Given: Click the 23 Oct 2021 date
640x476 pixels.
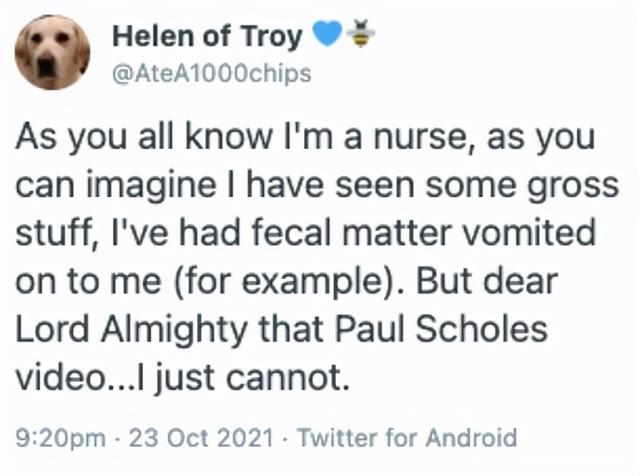Looking at the screenshot, I should pyautogui.click(x=201, y=437).
